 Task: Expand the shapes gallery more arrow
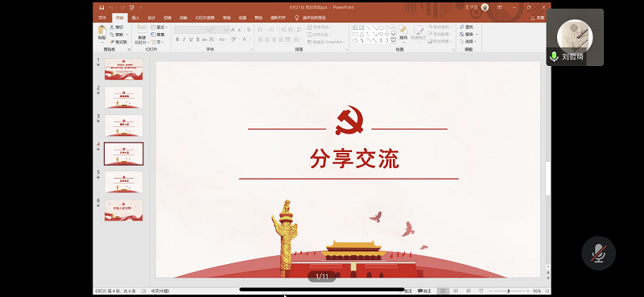point(393,41)
